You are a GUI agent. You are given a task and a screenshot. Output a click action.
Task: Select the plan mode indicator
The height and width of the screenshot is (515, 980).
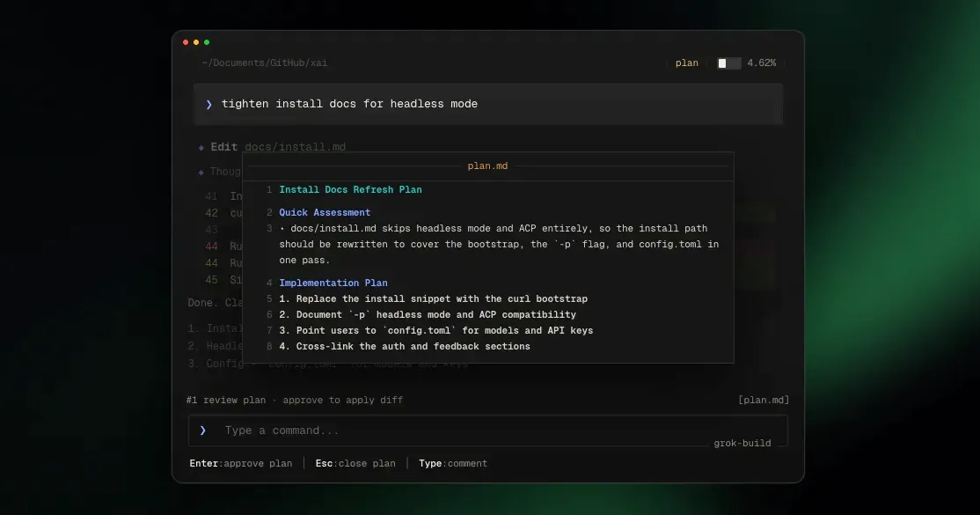click(x=686, y=63)
